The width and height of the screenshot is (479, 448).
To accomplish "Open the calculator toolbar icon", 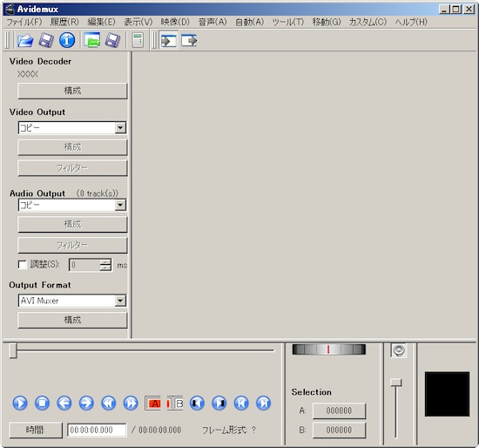I will pos(138,40).
